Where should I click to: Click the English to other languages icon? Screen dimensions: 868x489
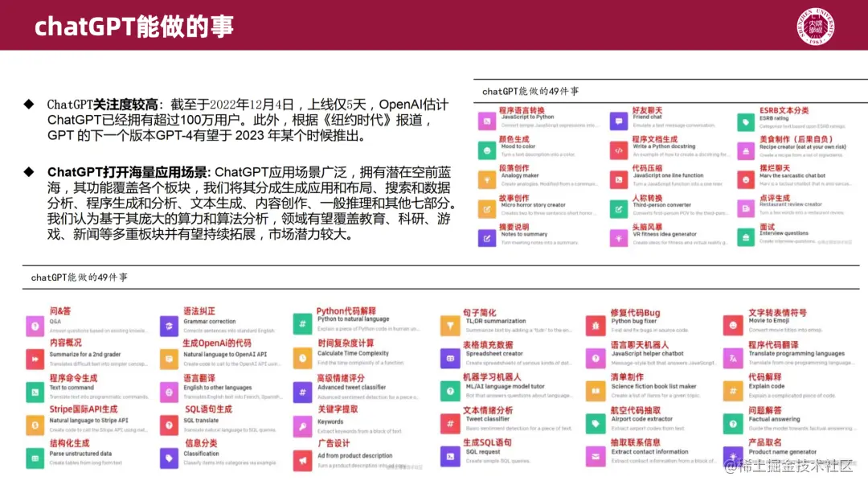coord(169,392)
